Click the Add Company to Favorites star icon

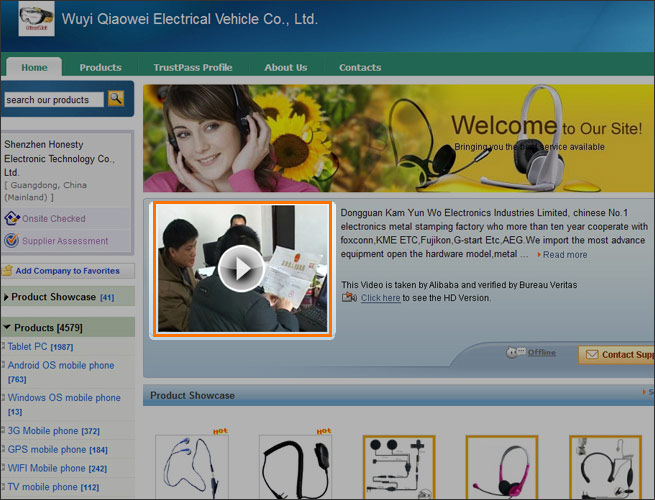click(7, 270)
